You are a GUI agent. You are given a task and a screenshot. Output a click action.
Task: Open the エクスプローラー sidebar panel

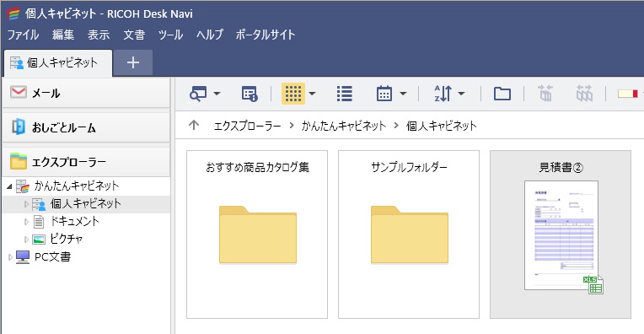pos(86,162)
